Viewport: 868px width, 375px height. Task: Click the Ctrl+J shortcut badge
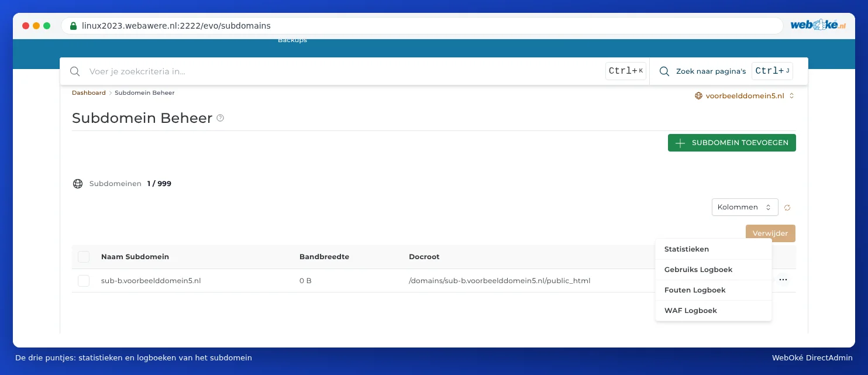(773, 71)
